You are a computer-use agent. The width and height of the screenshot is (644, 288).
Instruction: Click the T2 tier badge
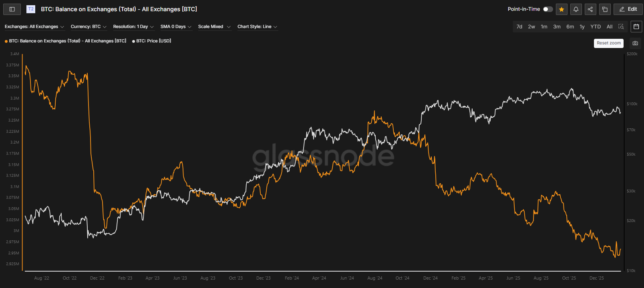pyautogui.click(x=31, y=9)
